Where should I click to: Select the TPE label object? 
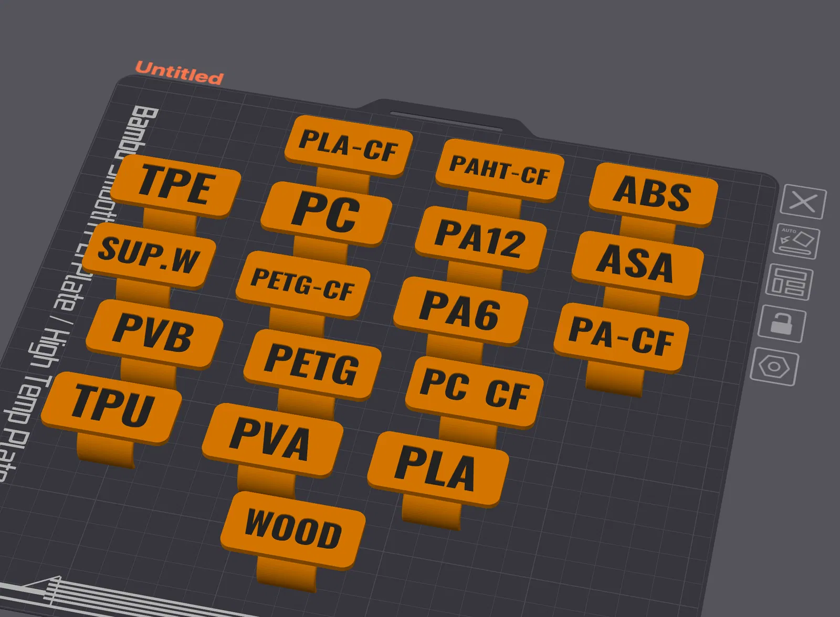click(176, 186)
